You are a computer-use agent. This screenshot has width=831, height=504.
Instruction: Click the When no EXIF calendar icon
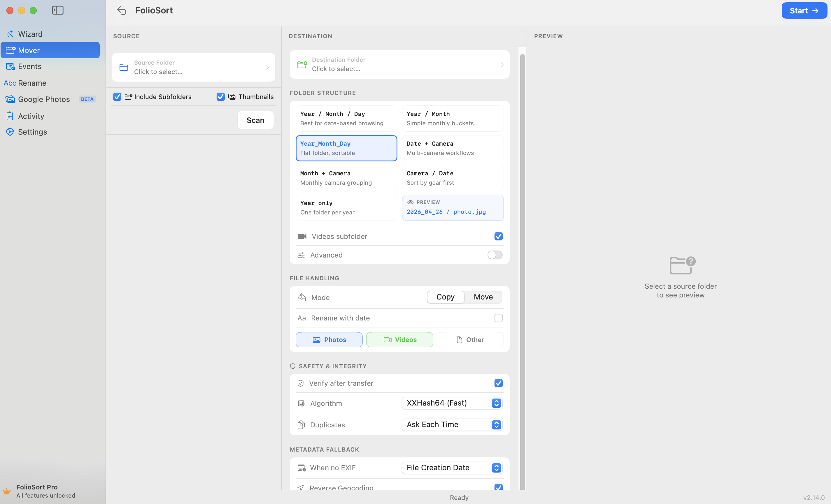point(301,468)
